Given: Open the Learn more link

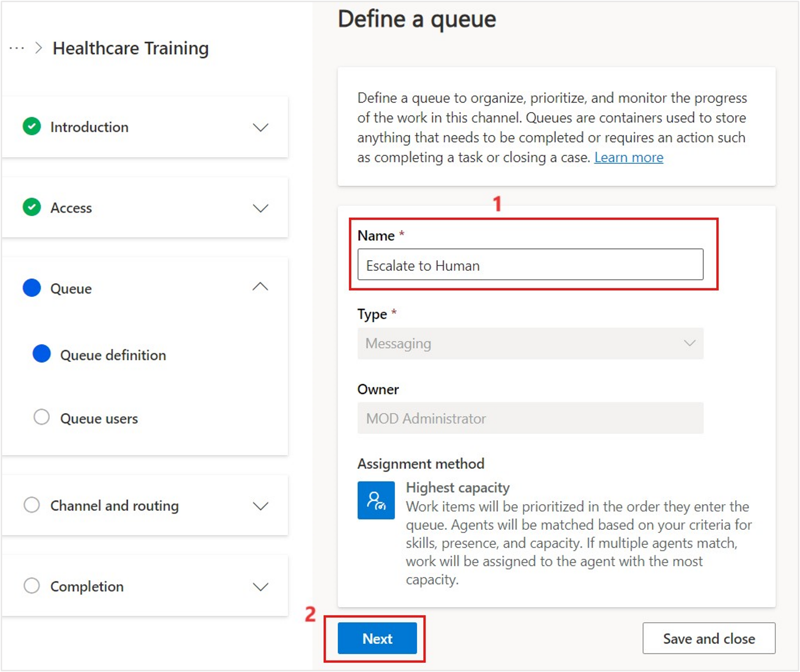Looking at the screenshot, I should [629, 158].
